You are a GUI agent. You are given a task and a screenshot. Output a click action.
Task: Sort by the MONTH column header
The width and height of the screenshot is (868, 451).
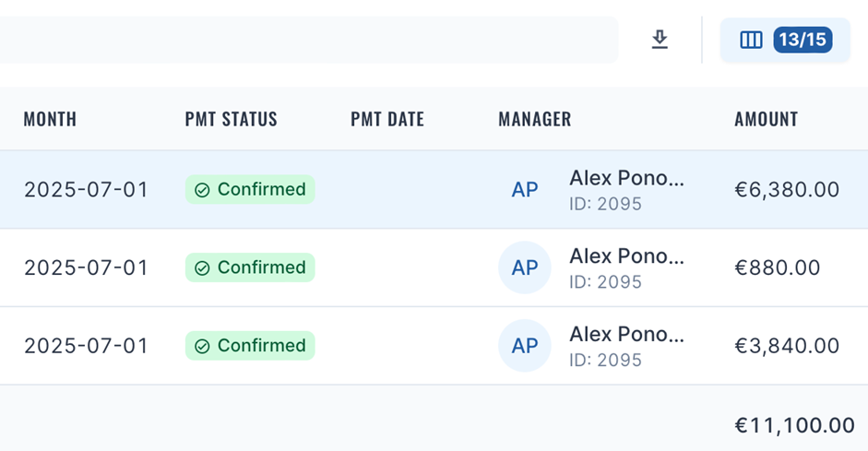pos(50,119)
